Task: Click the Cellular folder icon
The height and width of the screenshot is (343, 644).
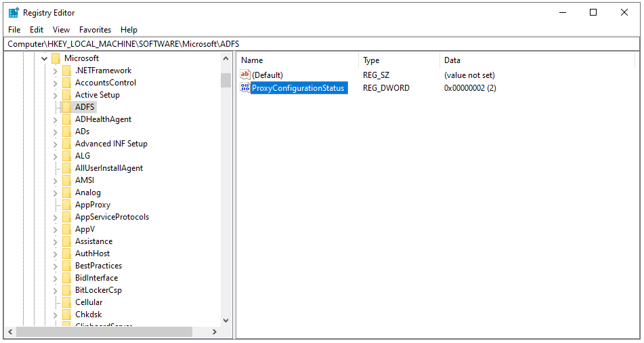Action: 66,302
